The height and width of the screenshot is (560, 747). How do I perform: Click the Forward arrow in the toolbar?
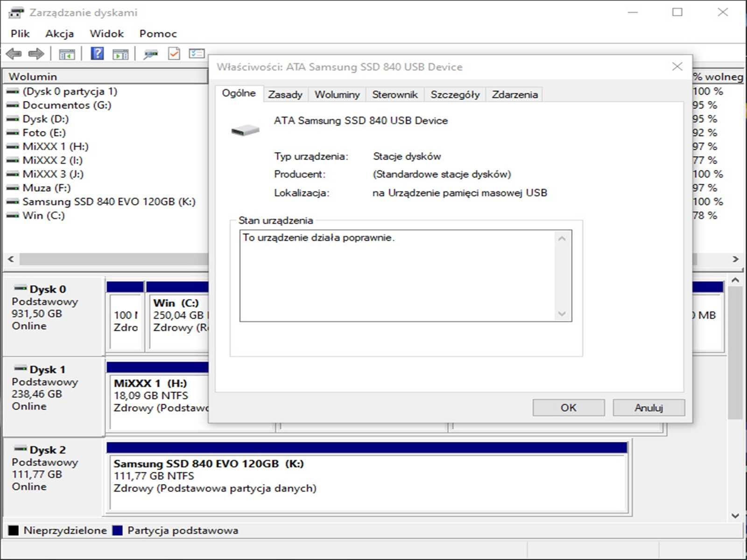tap(36, 54)
